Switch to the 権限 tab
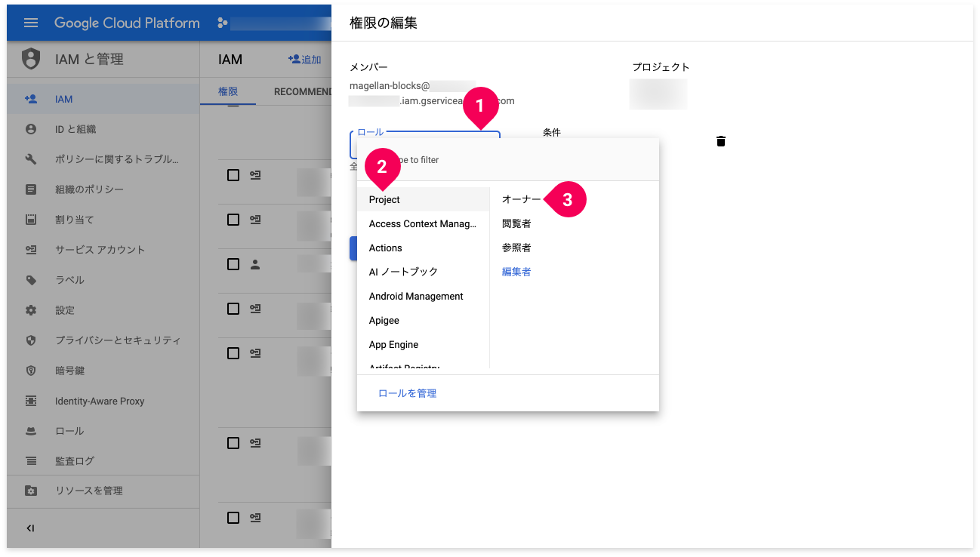This screenshot has height=557, width=980. (228, 91)
